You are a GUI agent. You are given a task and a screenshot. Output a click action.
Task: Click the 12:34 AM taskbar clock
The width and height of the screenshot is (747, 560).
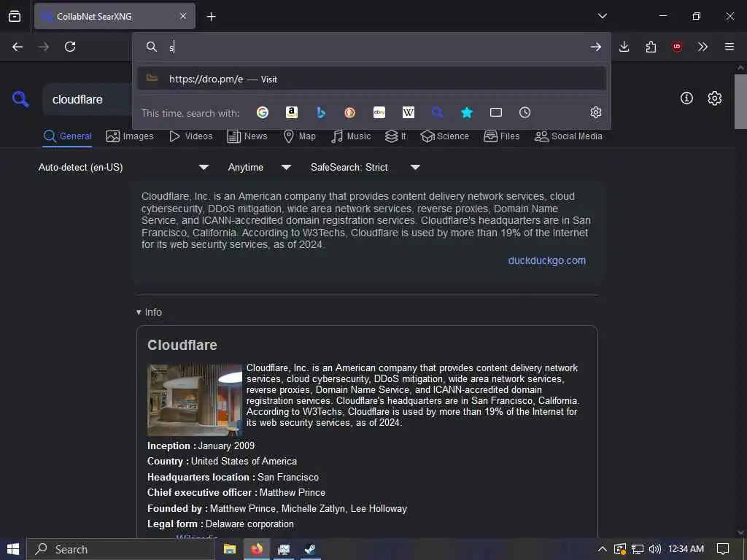tap(686, 549)
